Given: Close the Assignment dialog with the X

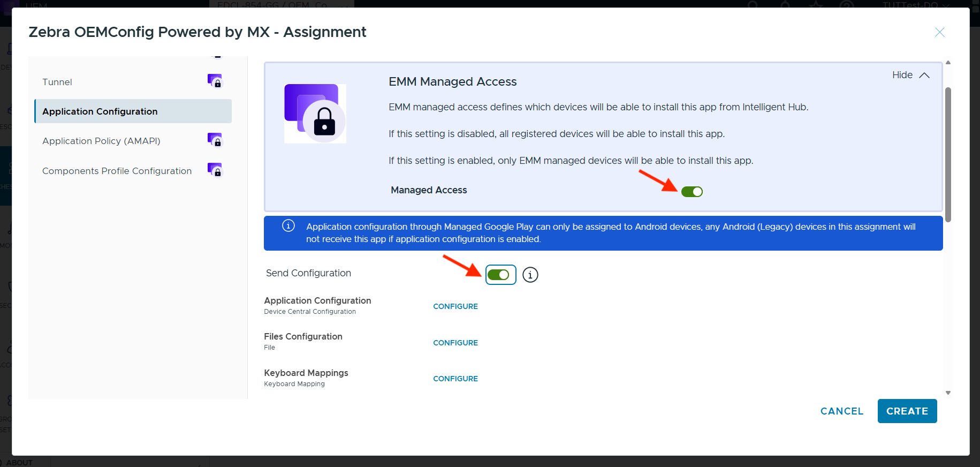Looking at the screenshot, I should coord(939,32).
